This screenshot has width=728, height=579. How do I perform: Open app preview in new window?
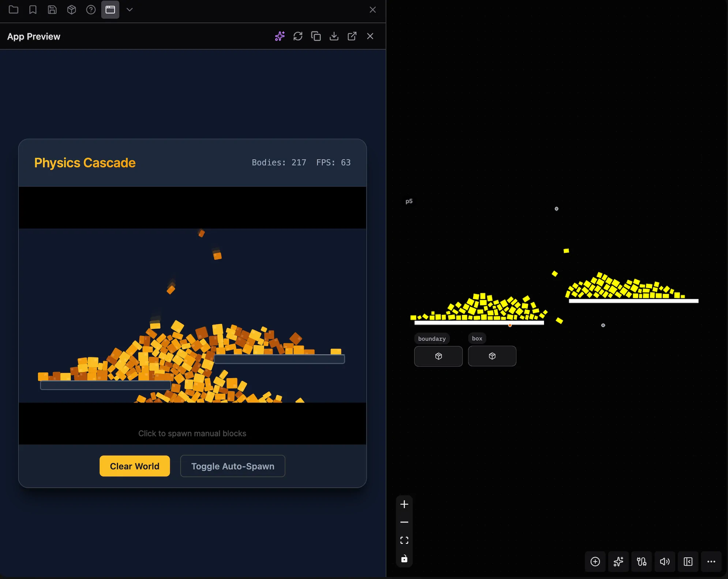(352, 36)
